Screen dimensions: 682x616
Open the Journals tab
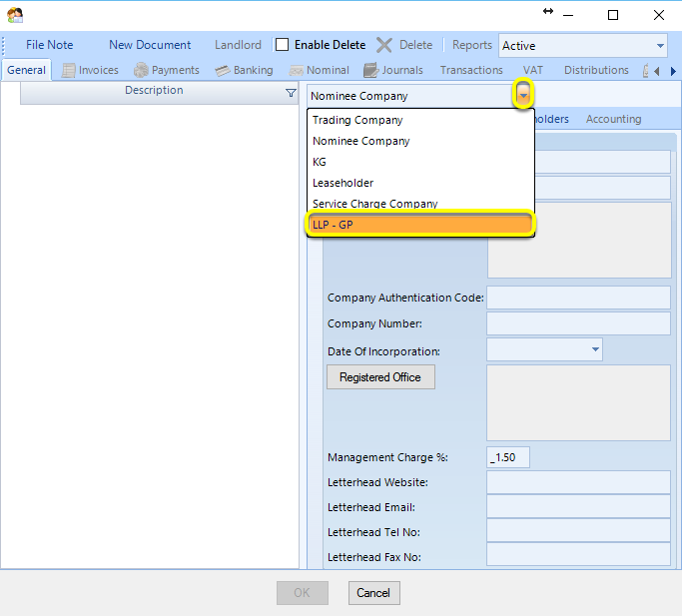[393, 70]
